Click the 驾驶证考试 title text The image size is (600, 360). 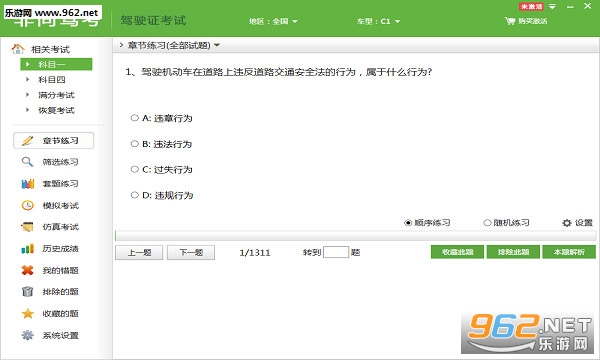click(153, 20)
